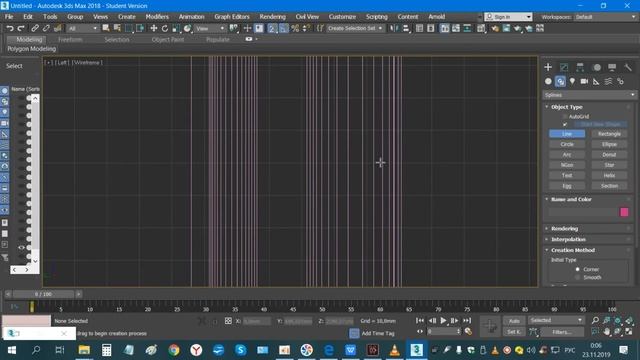This screenshot has width=640, height=360.
Task: Activate the Select and Uniform Scale tool
Action: click(176, 28)
